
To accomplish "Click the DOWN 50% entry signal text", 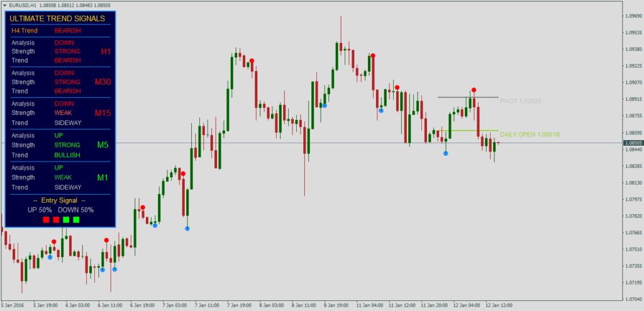I will [75, 210].
